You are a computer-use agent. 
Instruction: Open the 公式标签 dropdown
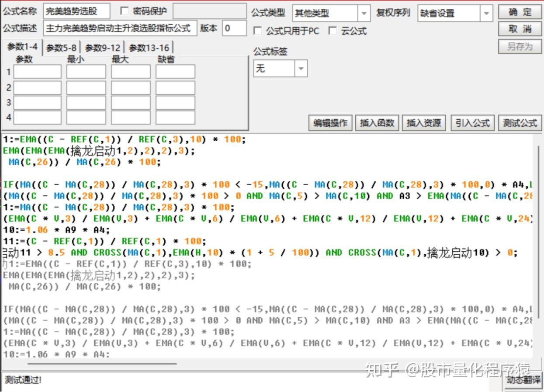tap(301, 69)
